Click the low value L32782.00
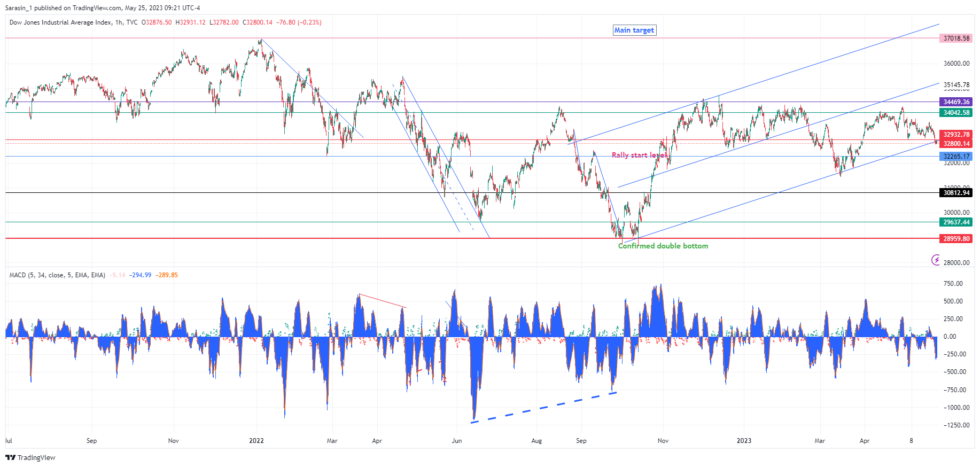Viewport: 980px width, 467px height. (224, 22)
